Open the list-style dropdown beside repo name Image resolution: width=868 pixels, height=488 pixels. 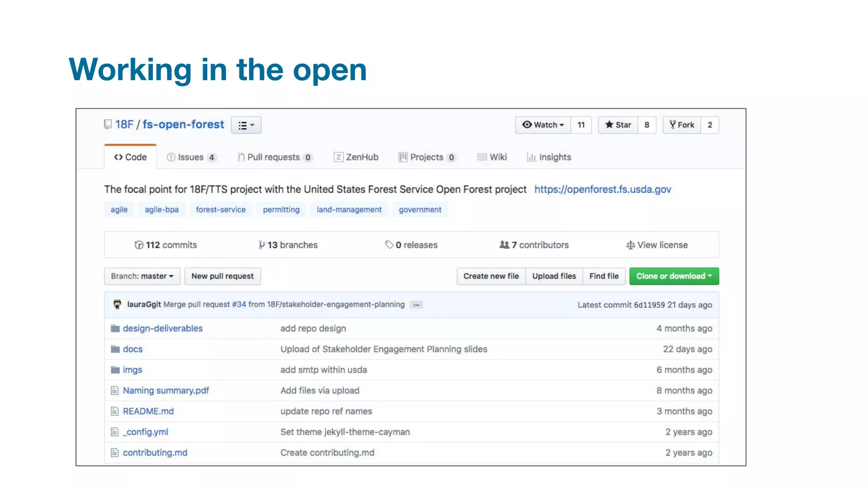(246, 125)
